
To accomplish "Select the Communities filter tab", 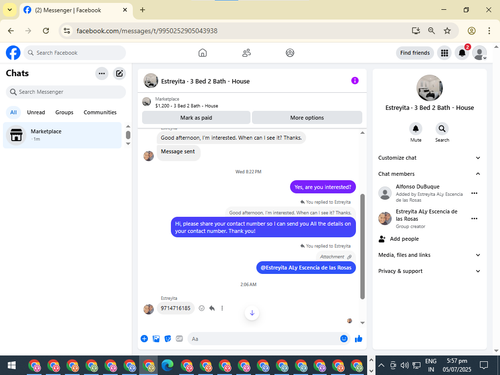I will click(x=100, y=112).
